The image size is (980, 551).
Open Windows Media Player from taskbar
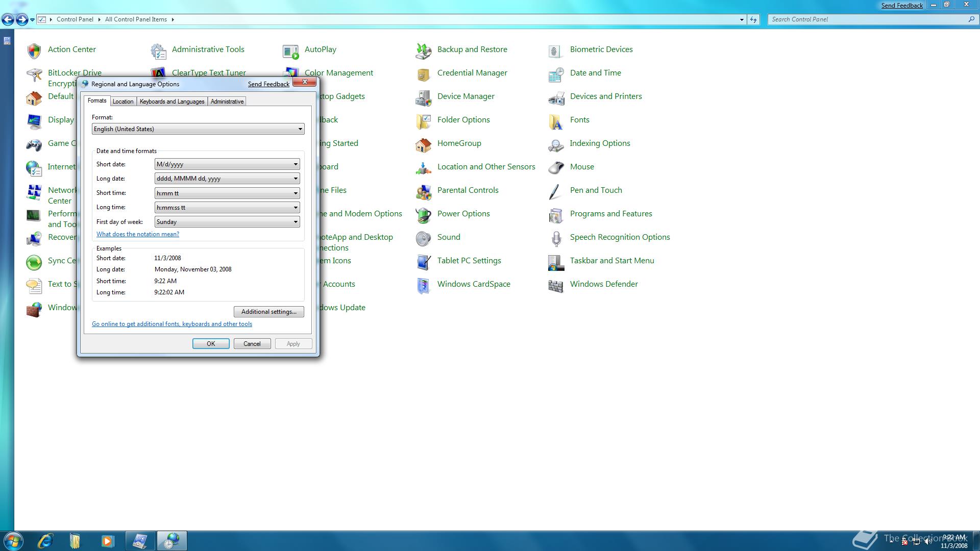(x=107, y=541)
